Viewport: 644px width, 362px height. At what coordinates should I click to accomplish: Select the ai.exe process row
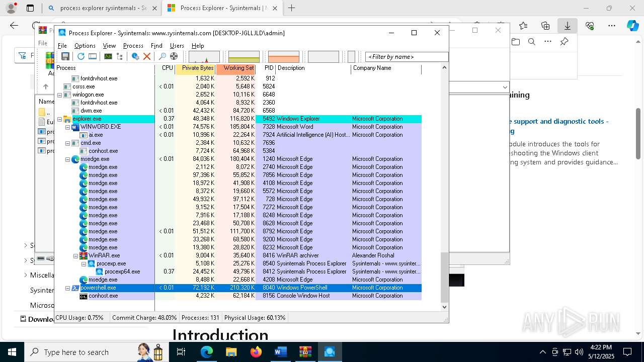(238, 135)
